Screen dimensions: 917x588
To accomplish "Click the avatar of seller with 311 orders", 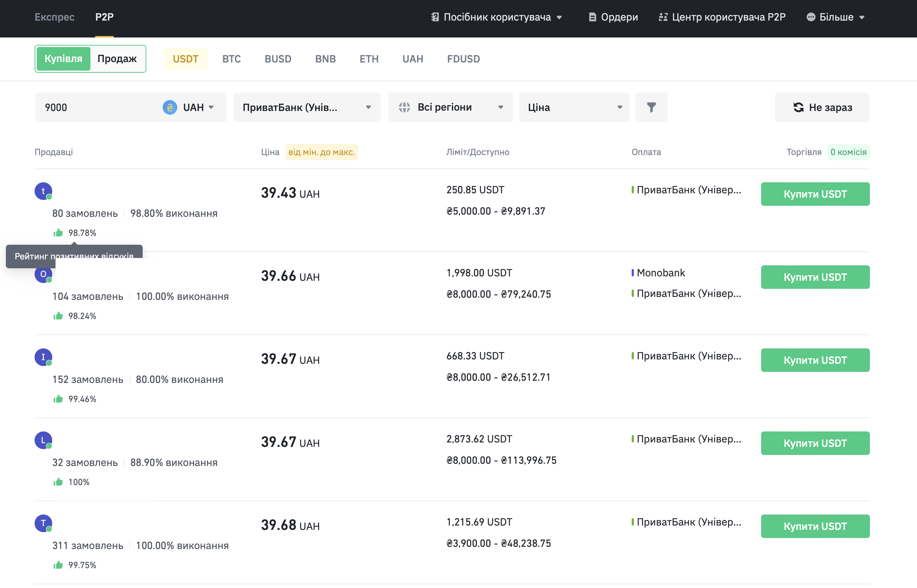I will [43, 523].
